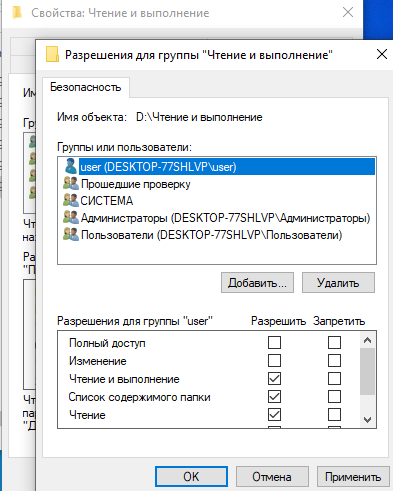This screenshot has height=491, width=393.
Task: Click the group icon beside Пользователи
Action: pos(71,235)
